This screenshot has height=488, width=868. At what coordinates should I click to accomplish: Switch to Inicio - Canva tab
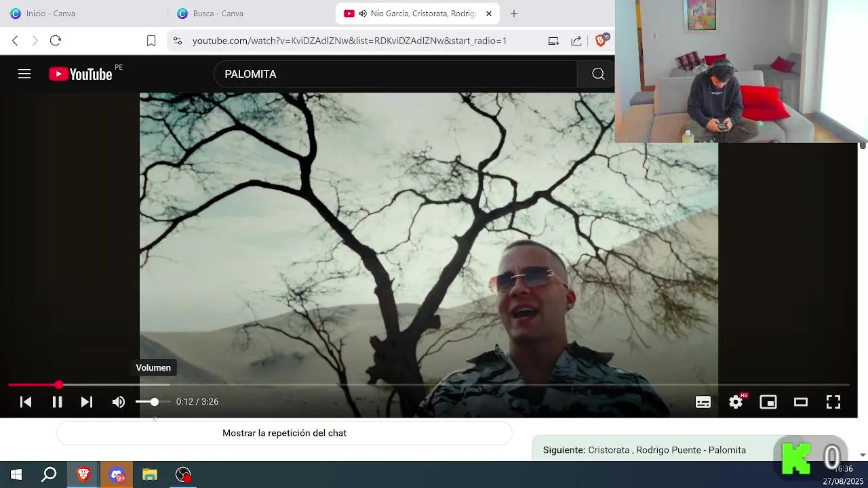83,14
